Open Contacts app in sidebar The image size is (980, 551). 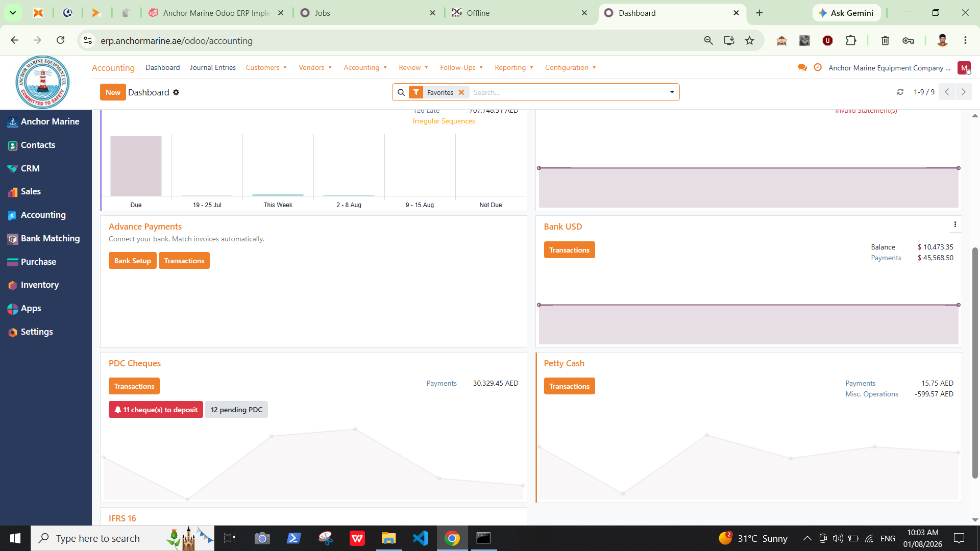(x=32, y=145)
